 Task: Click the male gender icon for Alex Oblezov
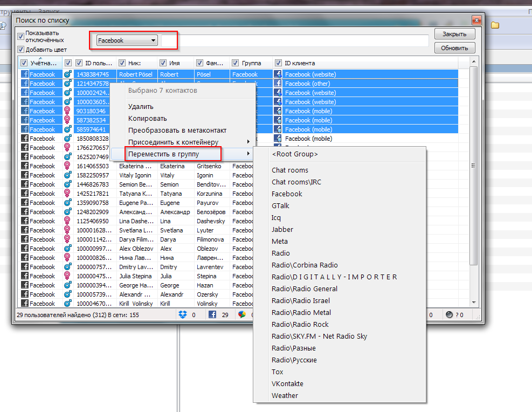(68, 248)
